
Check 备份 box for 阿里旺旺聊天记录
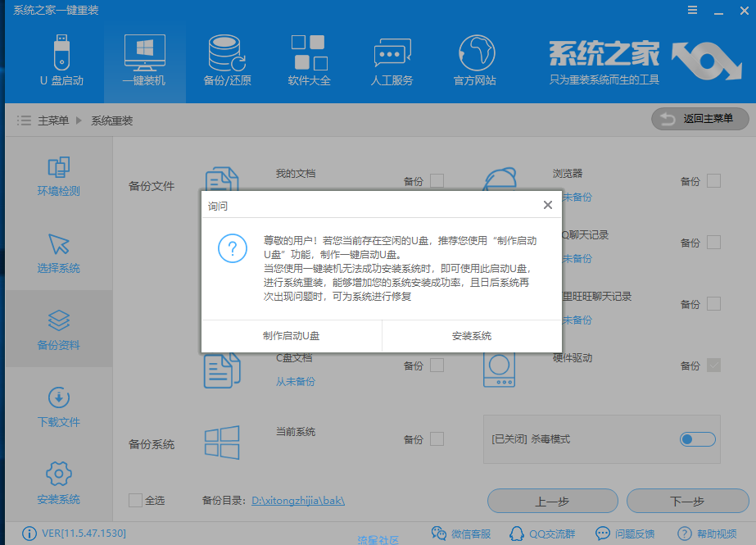click(x=713, y=304)
